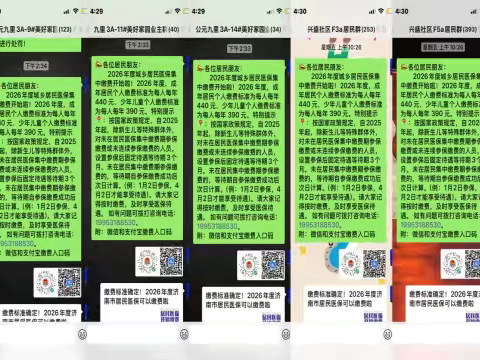Tap the signal bars above the 3A-11# chat
This screenshot has width=480, height=362.
[168, 12]
